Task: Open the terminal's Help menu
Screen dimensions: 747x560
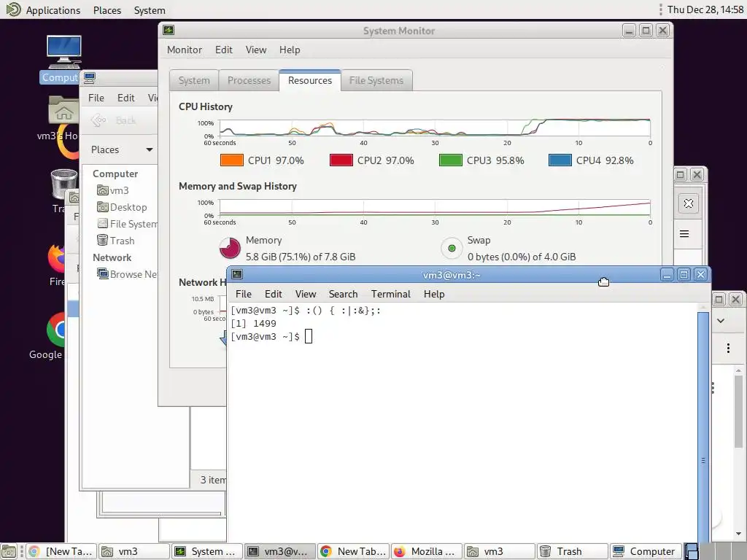Action: point(434,294)
